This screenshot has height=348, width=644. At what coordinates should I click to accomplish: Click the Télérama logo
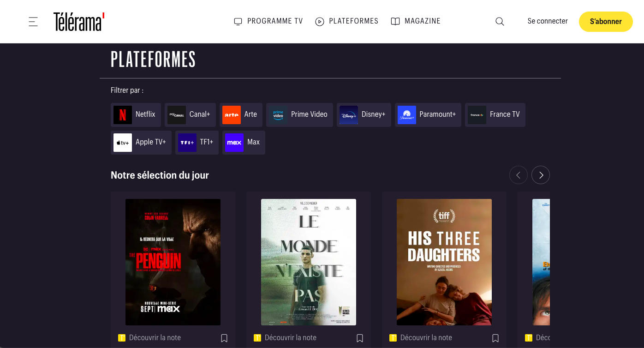pos(79,22)
